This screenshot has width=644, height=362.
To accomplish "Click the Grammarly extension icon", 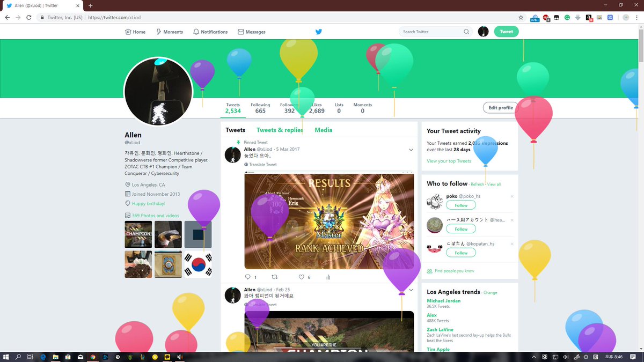I will click(567, 17).
